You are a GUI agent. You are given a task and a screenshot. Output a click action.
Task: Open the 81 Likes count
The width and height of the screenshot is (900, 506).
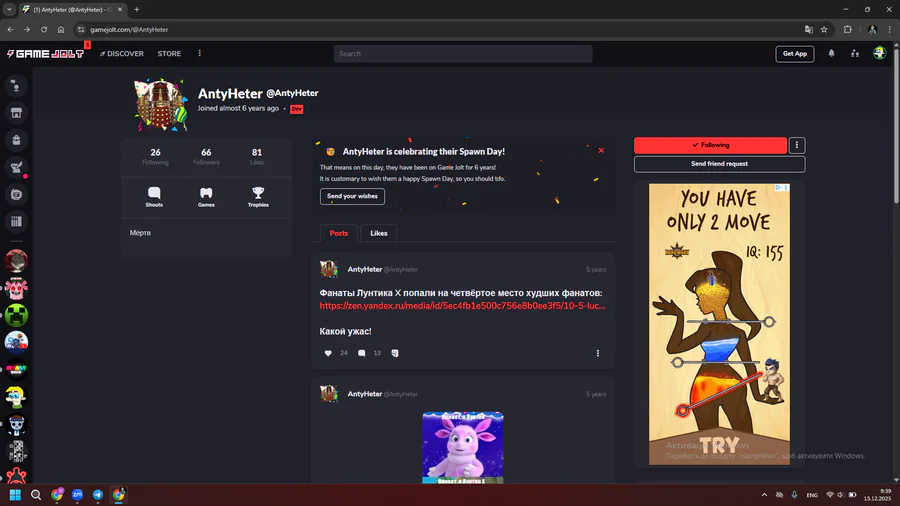coord(257,156)
